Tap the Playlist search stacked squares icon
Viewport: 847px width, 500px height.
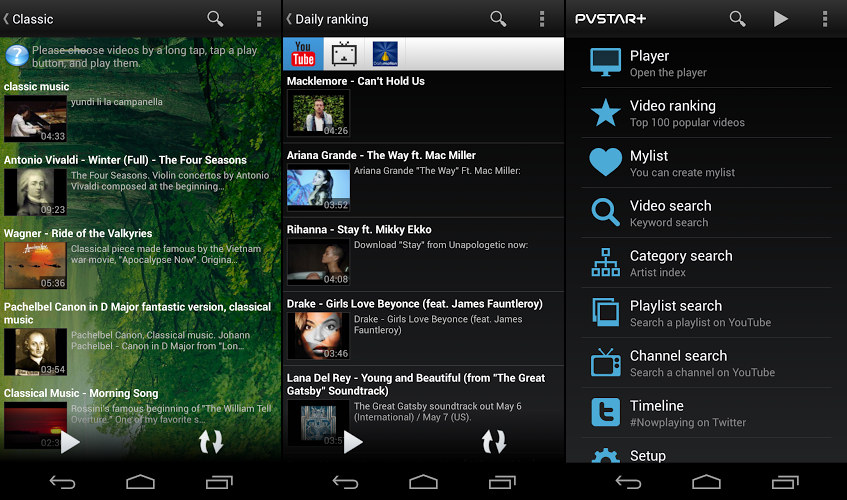[x=605, y=313]
